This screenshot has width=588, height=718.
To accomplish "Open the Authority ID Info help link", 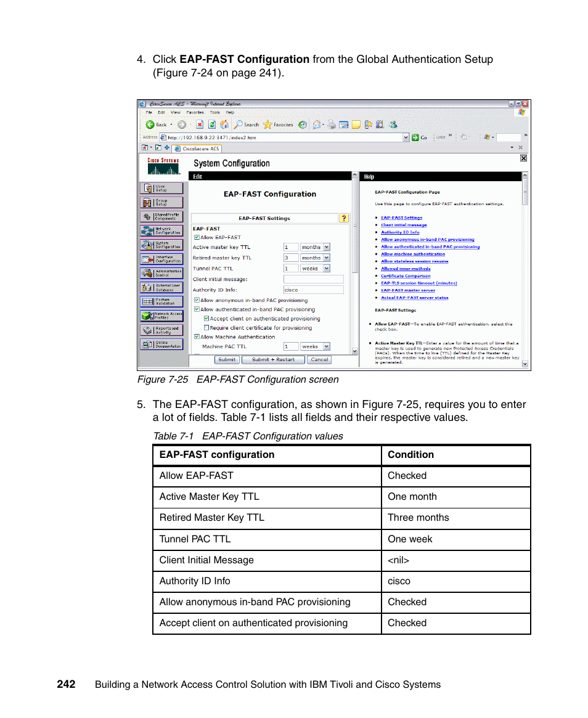I will coord(400,232).
